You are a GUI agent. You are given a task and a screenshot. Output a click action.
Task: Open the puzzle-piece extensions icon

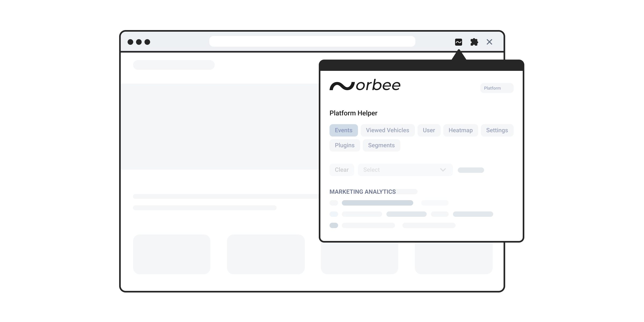(x=474, y=42)
